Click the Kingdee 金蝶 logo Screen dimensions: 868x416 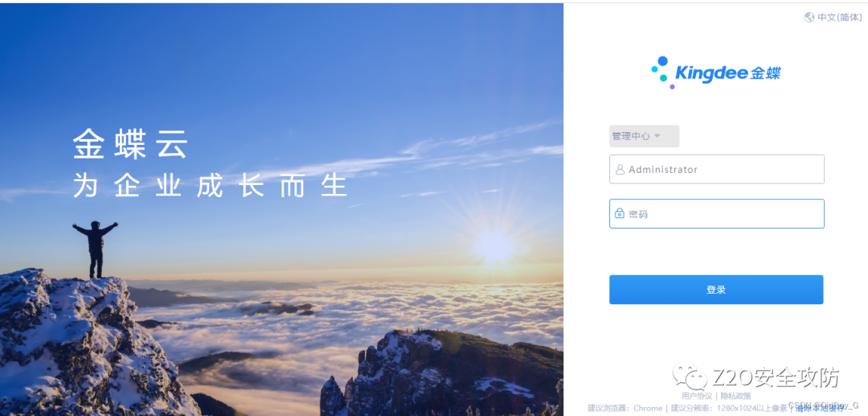coord(716,72)
